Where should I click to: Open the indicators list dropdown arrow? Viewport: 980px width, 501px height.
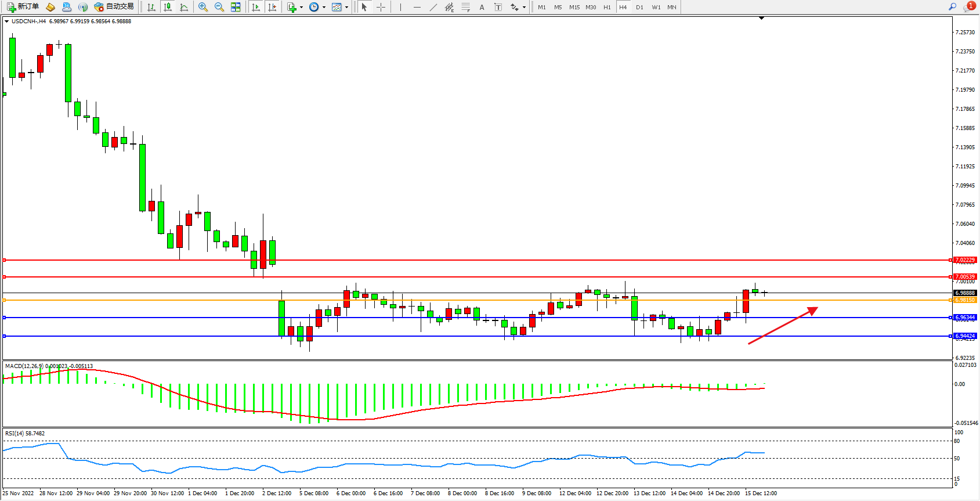pos(301,8)
